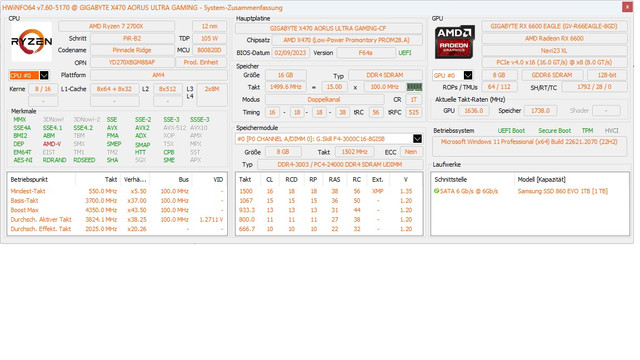The height and width of the screenshot is (360, 640).
Task: Click the Pinnacle Ridge codename field
Action: 132,50
